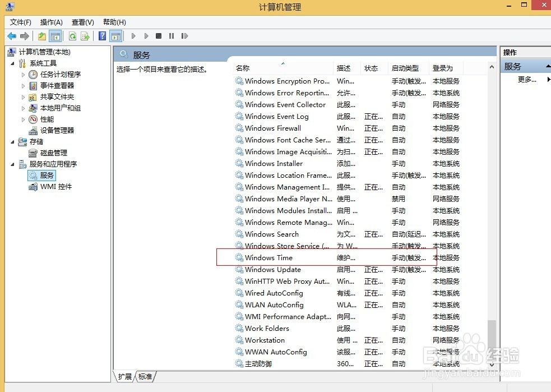Switch to the 扩展 tab
This screenshot has width=551, height=392.
(125, 376)
